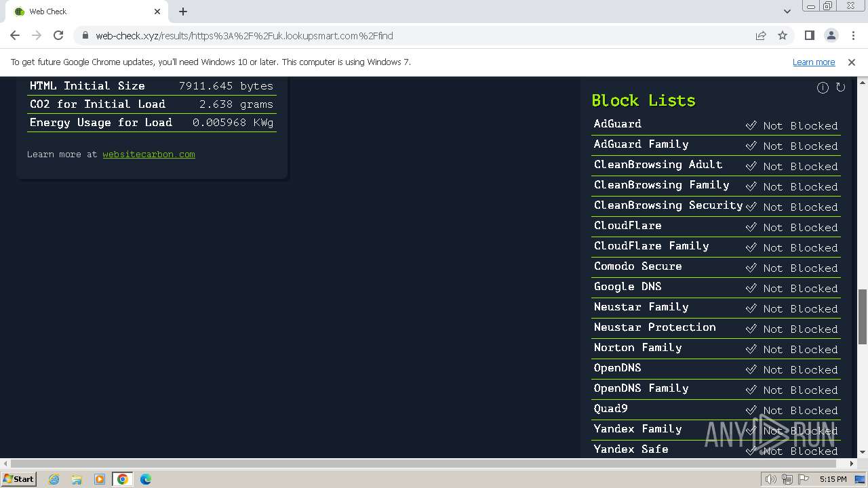Click the taskbar clock 5:15 PM
Image resolution: width=868 pixels, height=488 pixels.
833,479
